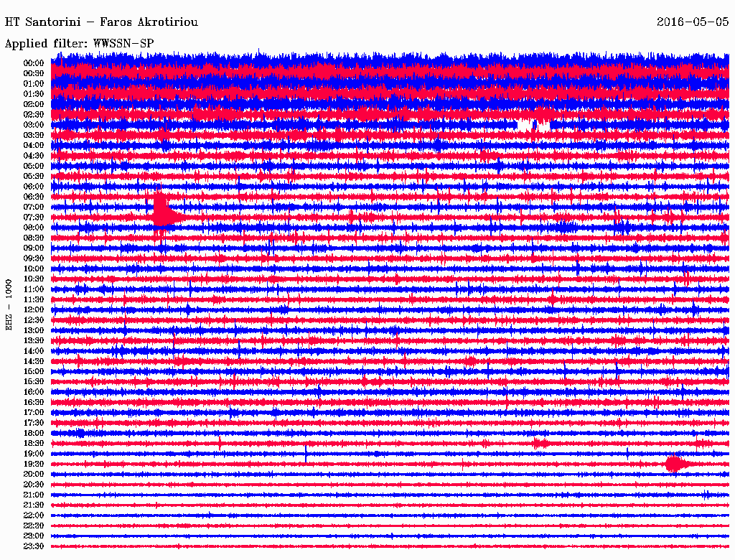
Task: Select the 18:30 time label
Action: pos(34,444)
